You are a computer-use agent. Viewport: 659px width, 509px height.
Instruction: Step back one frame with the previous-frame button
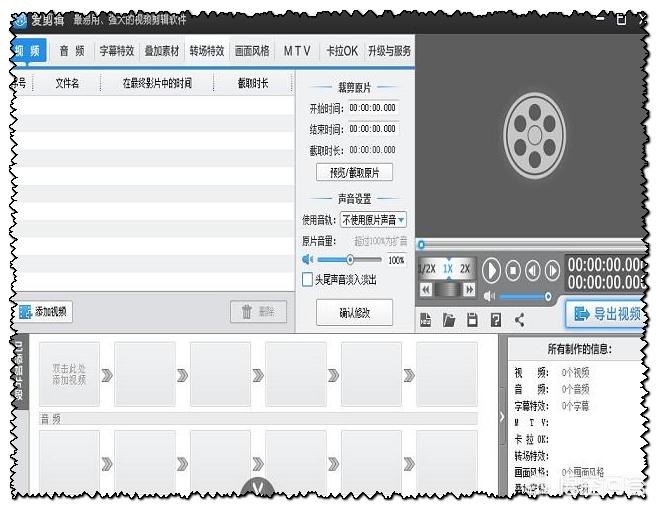pos(532,270)
